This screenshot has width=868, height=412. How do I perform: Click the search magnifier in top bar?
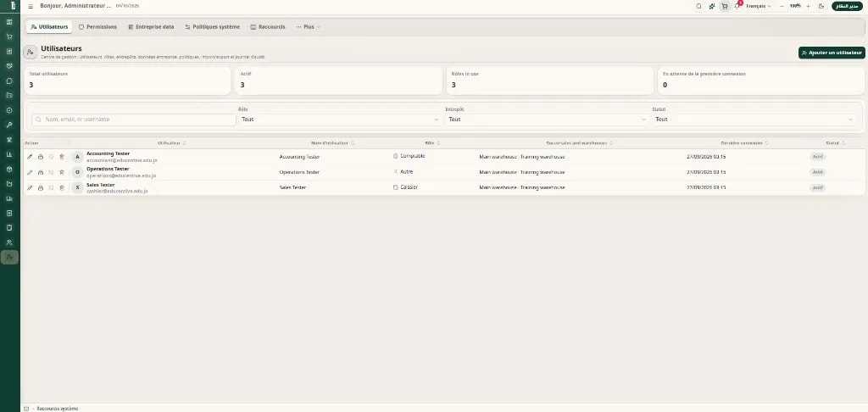(x=698, y=6)
